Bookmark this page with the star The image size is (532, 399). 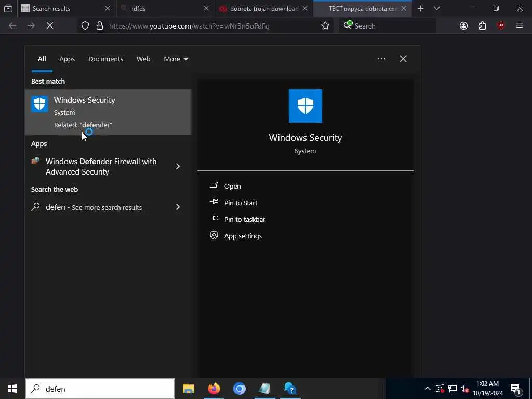pos(325,26)
